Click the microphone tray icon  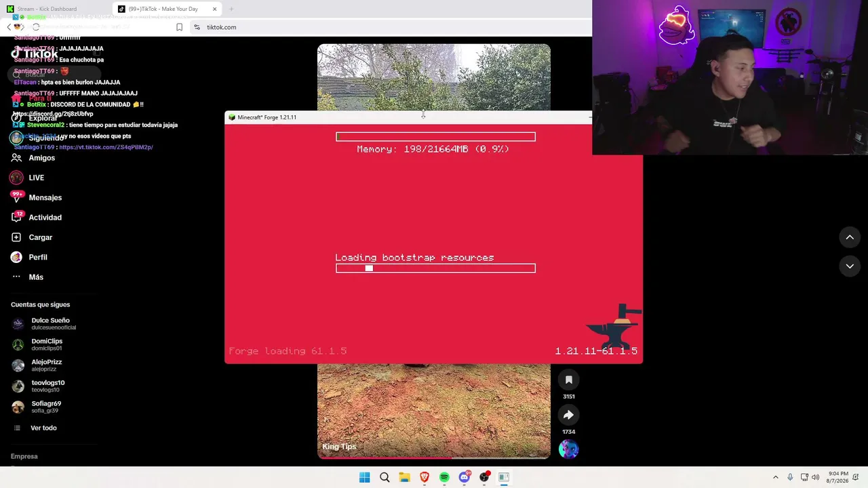790,477
